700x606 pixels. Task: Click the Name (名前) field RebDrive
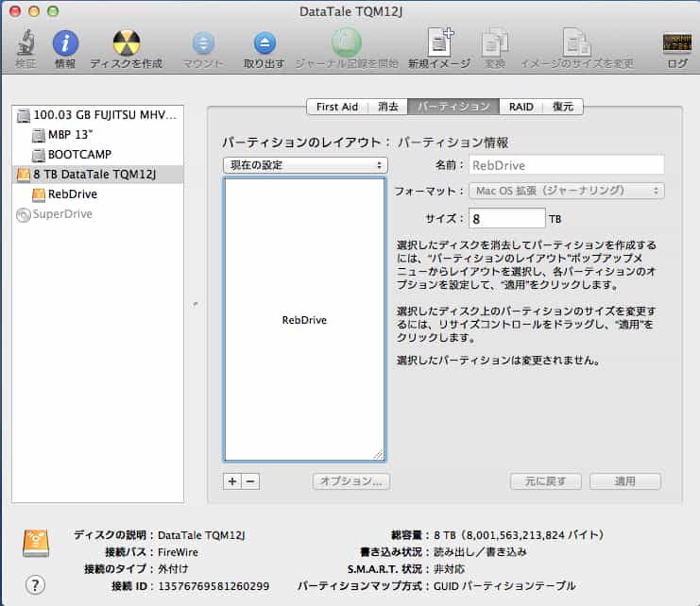coord(567,165)
